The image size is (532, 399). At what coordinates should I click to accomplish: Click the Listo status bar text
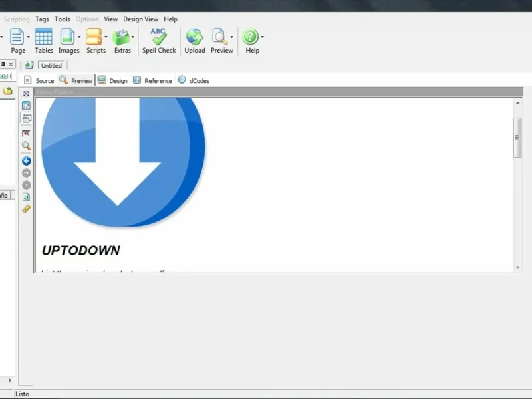click(22, 394)
